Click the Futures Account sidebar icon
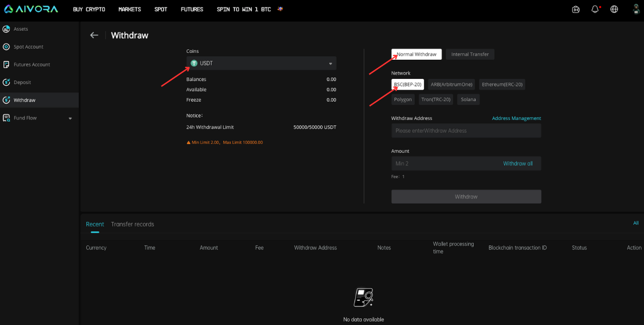Image resolution: width=644 pixels, height=325 pixels. click(x=6, y=65)
